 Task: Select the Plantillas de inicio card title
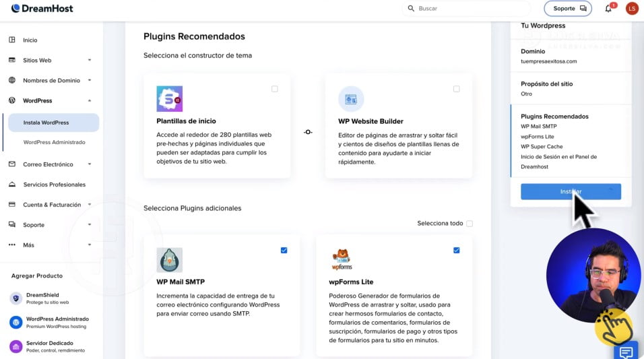coord(186,121)
